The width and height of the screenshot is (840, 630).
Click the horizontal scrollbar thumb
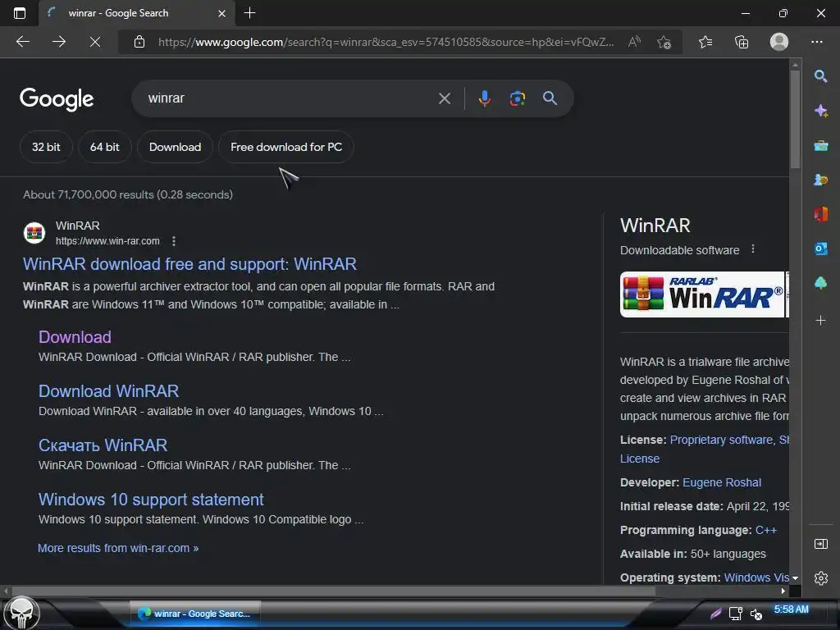(332, 591)
